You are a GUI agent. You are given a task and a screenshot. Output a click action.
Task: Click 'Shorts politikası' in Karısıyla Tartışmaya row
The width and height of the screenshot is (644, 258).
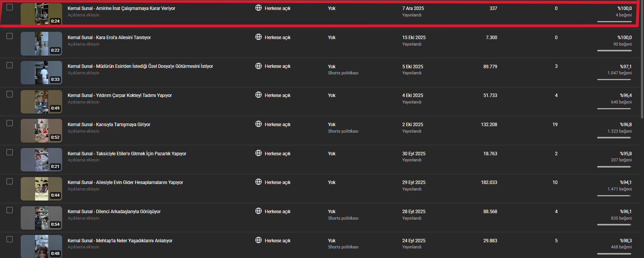343,131
